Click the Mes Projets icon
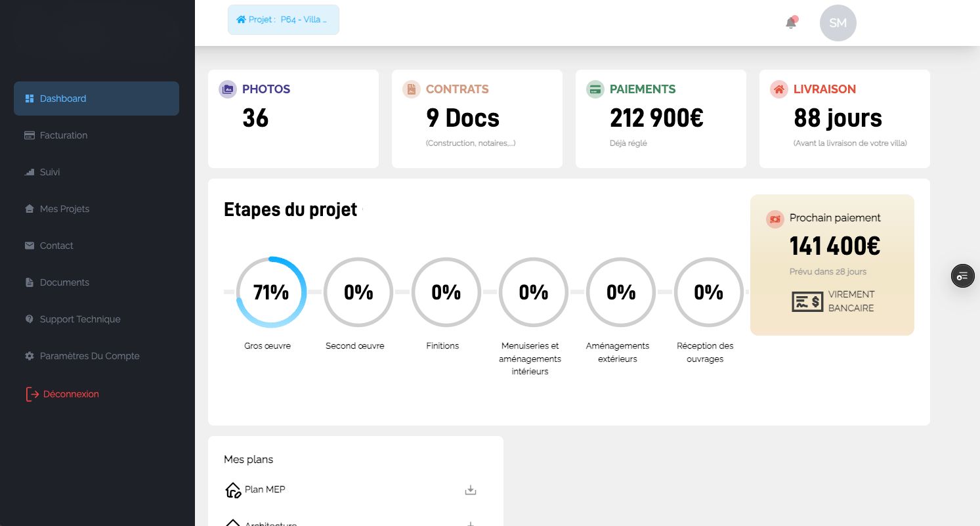The height and width of the screenshot is (526, 980). (x=30, y=209)
